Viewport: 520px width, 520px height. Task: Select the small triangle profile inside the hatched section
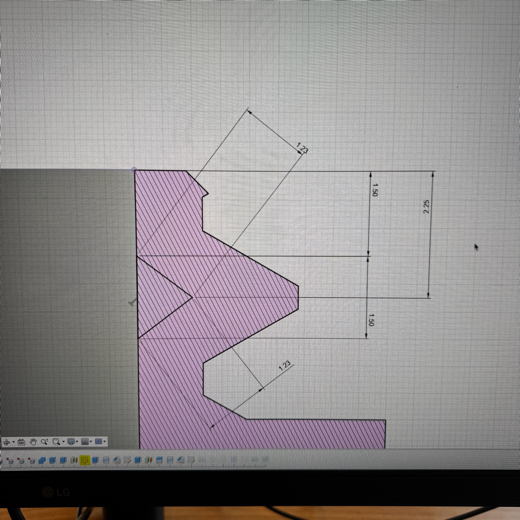[157, 298]
